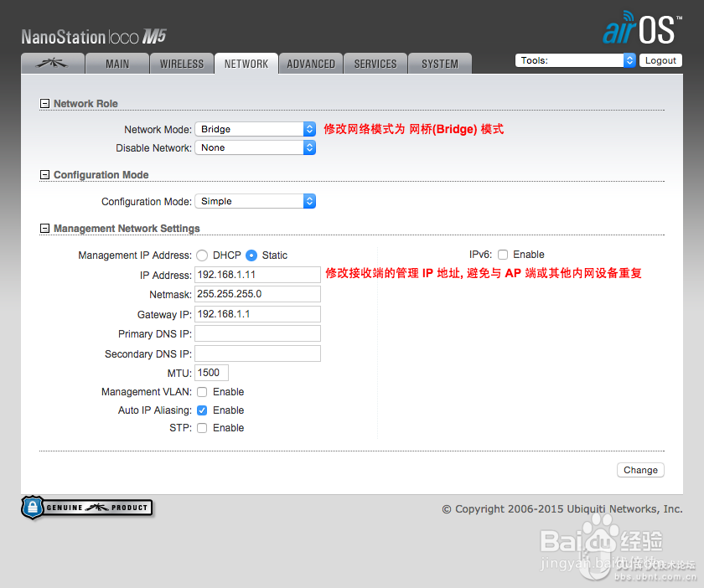Viewport: 704px width, 588px height.
Task: Click the Logout button
Action: [x=660, y=60]
